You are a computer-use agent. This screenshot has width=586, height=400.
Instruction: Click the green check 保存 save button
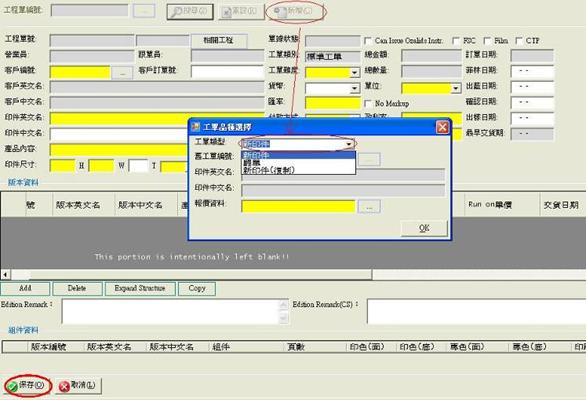[x=27, y=385]
